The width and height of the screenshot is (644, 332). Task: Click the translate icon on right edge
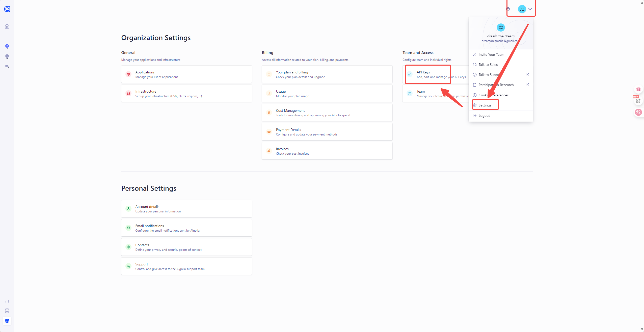click(638, 112)
